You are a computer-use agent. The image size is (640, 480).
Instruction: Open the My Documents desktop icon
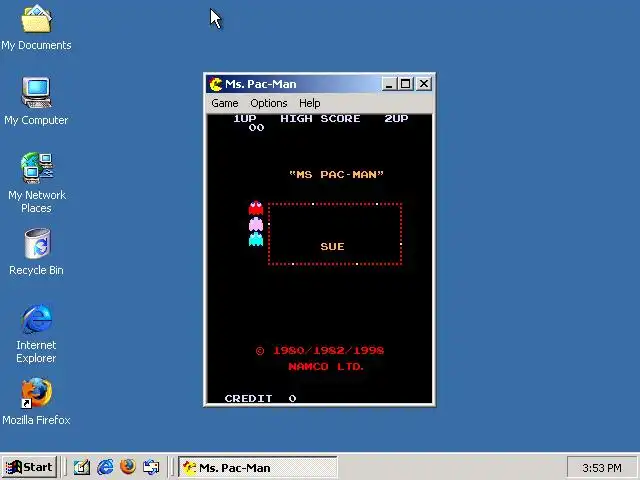36,27
